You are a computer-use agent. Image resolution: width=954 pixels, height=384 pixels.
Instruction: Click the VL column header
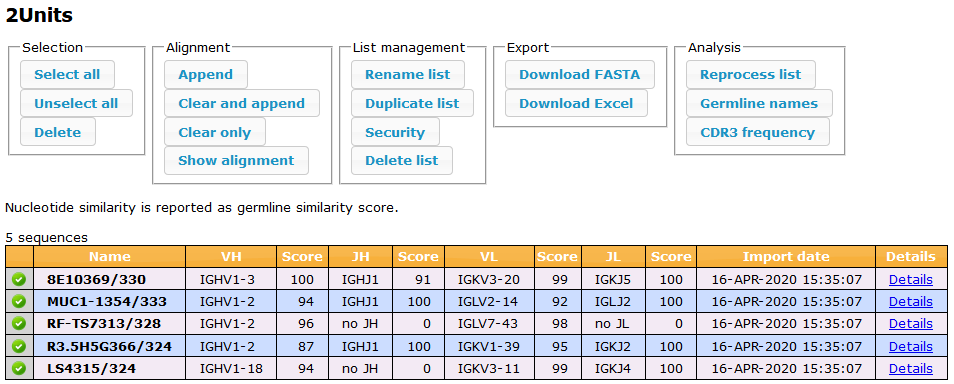[489, 257]
